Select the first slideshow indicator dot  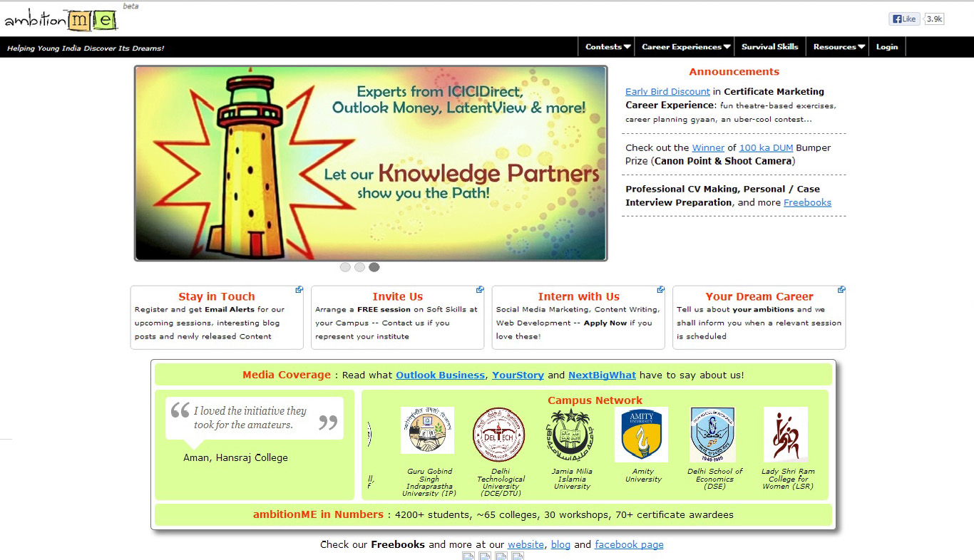[x=345, y=267]
